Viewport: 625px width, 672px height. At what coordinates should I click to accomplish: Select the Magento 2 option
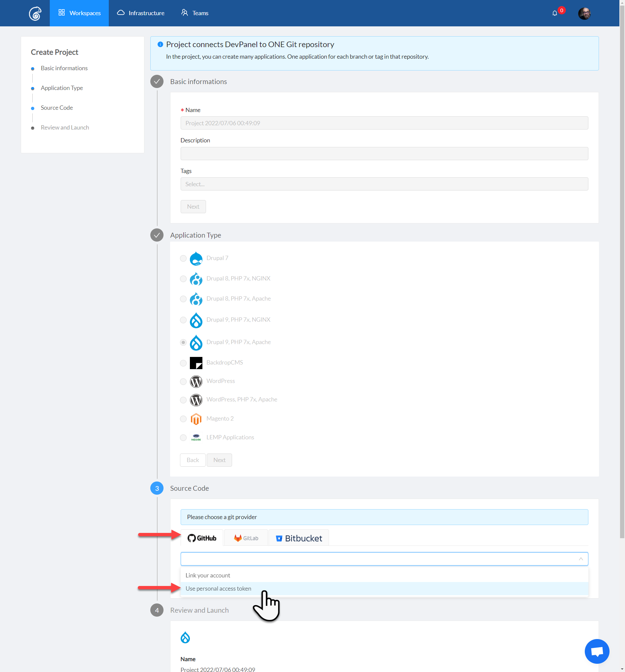(183, 419)
